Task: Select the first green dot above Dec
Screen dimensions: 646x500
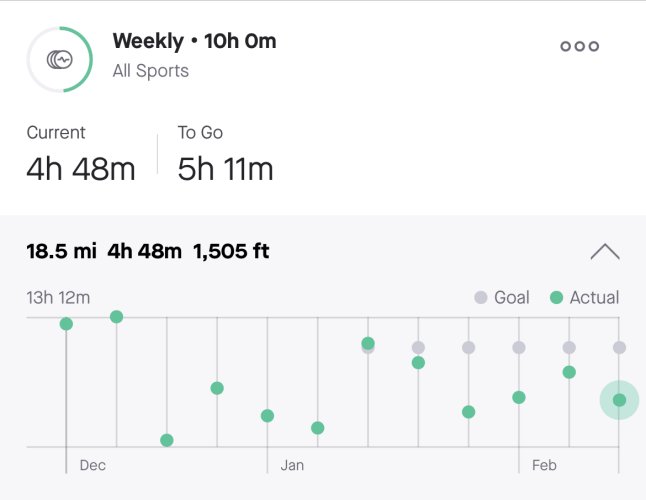Action: [x=66, y=324]
